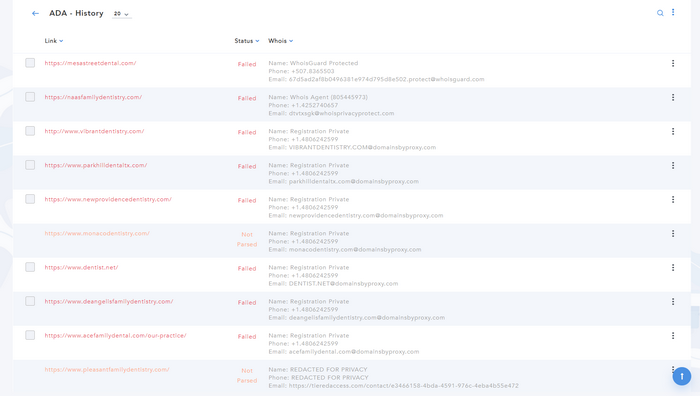Viewport: 700px width, 396px height.
Task: Click 'Name: Whois Agent (805445973)' text
Action: click(318, 97)
